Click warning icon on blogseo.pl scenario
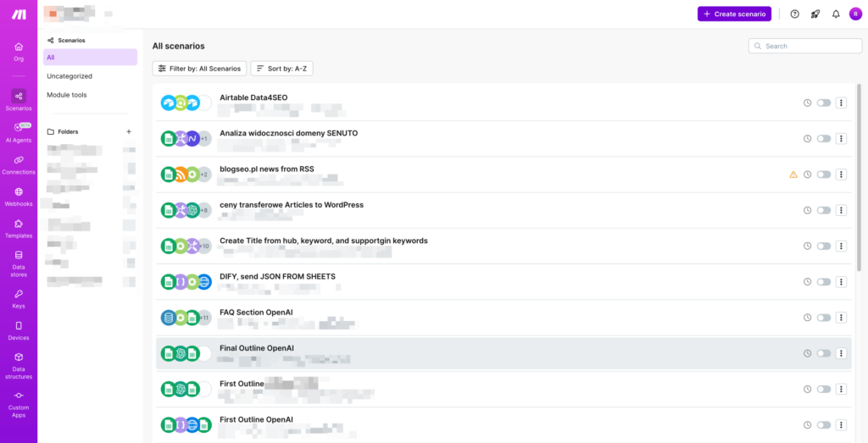Image resolution: width=868 pixels, height=443 pixels. coord(793,174)
